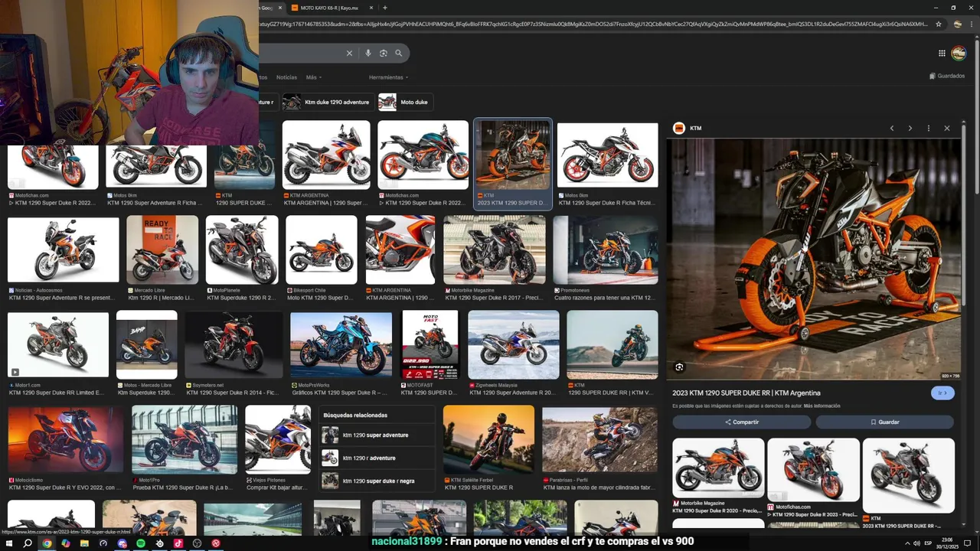Open Motorbike Magazine Super Duke R 2020 thumbnail
This screenshot has width=980, height=551.
click(718, 468)
